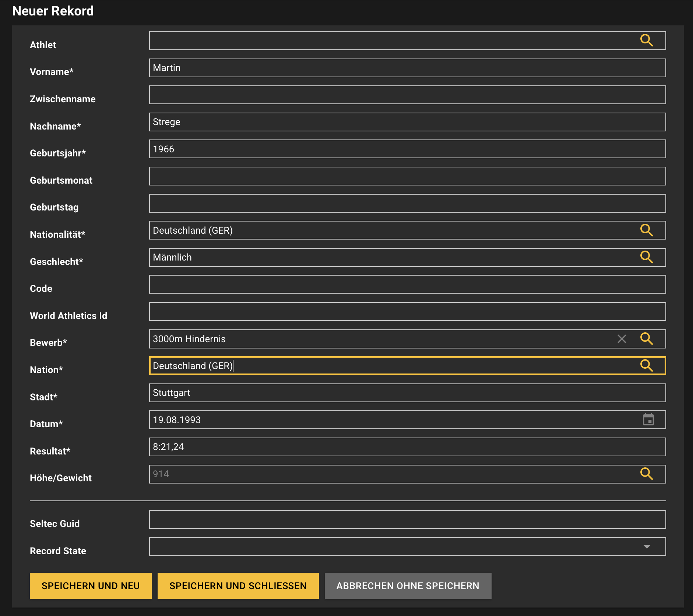Viewport: 693px width, 616px height.
Task: Search Höhe/Gewicht values with magnifier icon
Action: [647, 474]
